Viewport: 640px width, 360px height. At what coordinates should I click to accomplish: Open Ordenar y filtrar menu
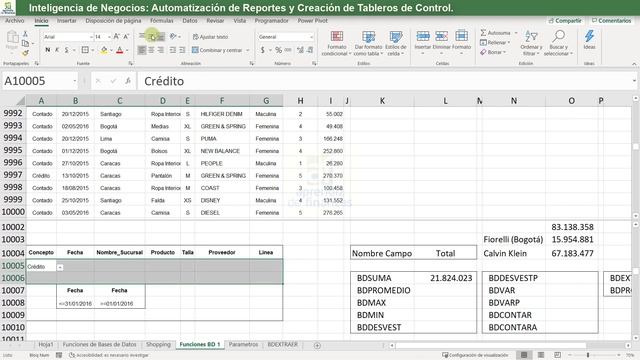pyautogui.click(x=531, y=43)
